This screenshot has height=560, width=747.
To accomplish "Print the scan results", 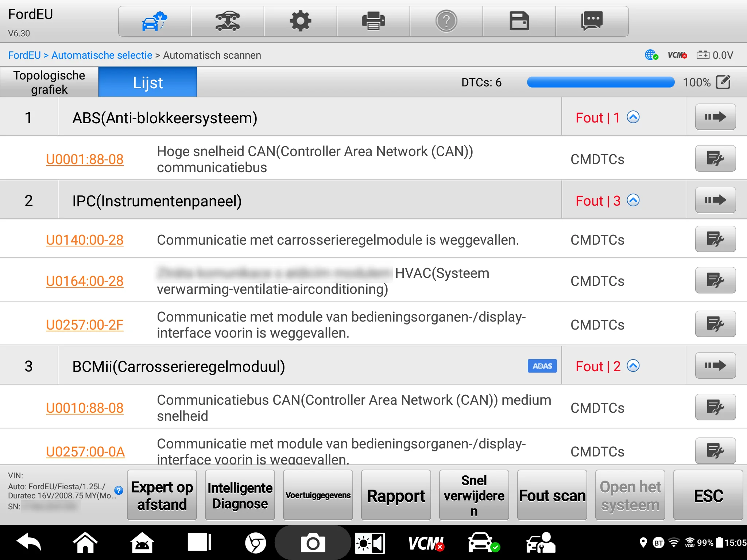I will (373, 21).
